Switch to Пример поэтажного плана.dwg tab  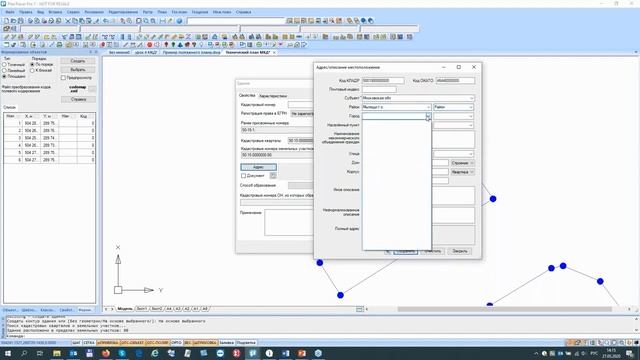pos(191,53)
